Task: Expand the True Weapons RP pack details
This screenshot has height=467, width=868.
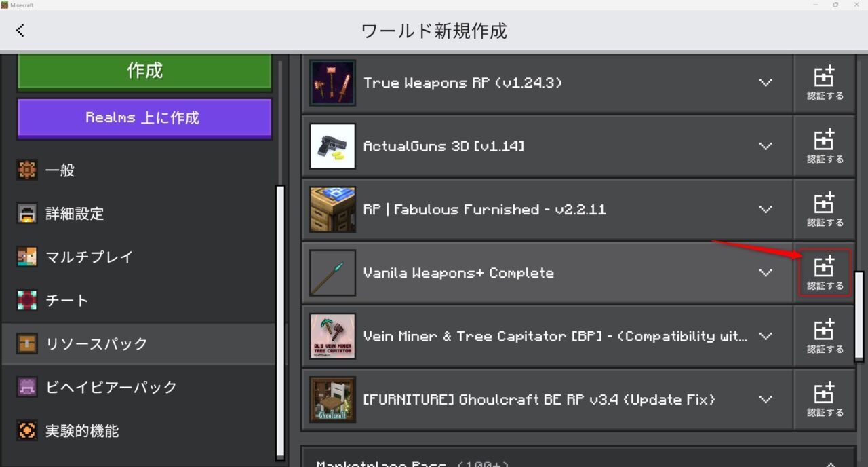Action: coord(766,82)
